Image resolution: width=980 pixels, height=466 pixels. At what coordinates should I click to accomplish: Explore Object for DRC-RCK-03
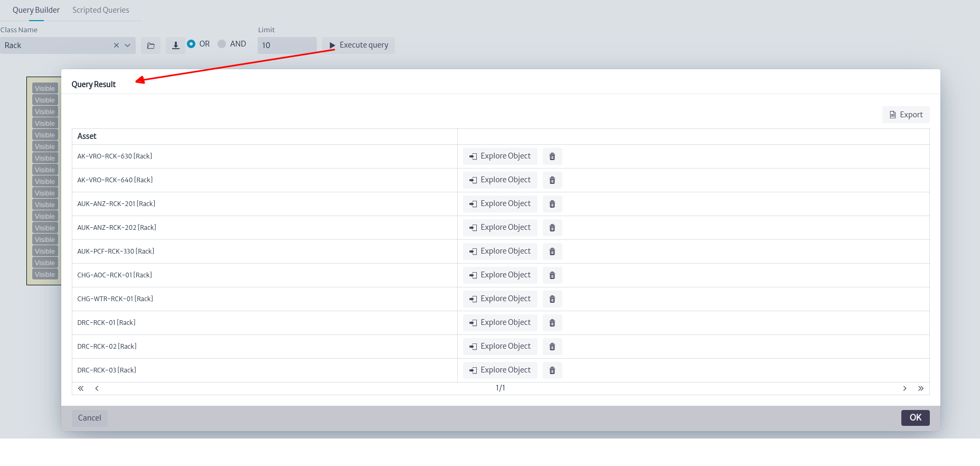pos(500,370)
